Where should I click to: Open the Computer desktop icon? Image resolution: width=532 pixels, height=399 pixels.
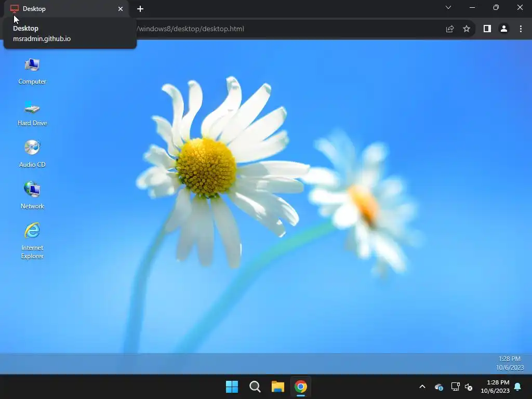point(32,71)
